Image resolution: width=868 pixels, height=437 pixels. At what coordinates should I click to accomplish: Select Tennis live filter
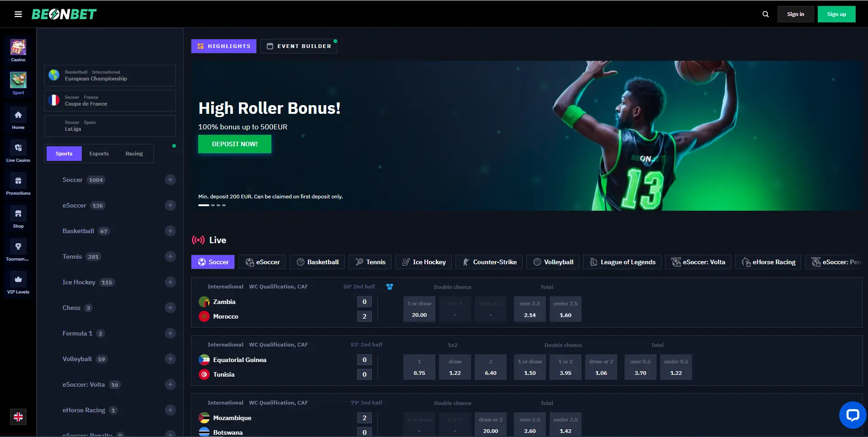click(x=370, y=262)
